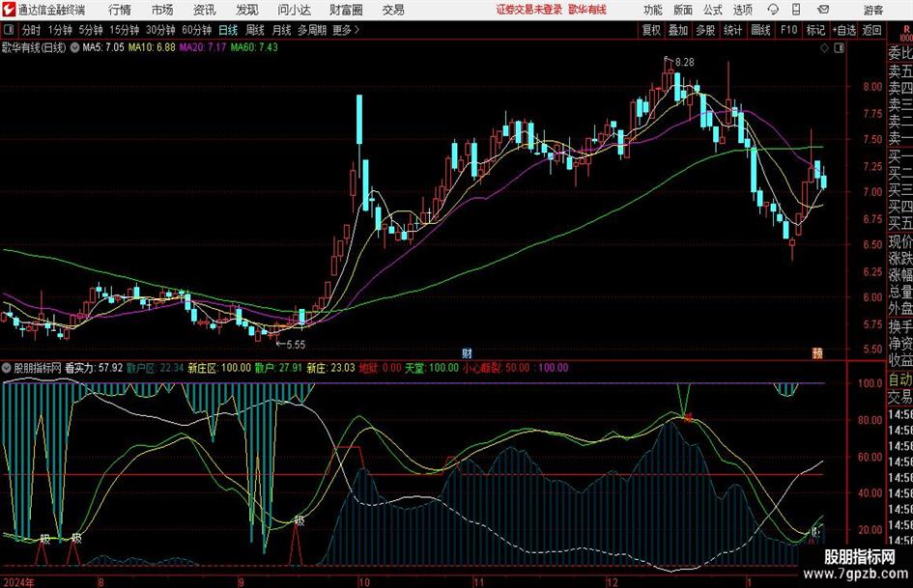Open the 自动 side tab
Screen dimensions: 913x588
coord(900,380)
